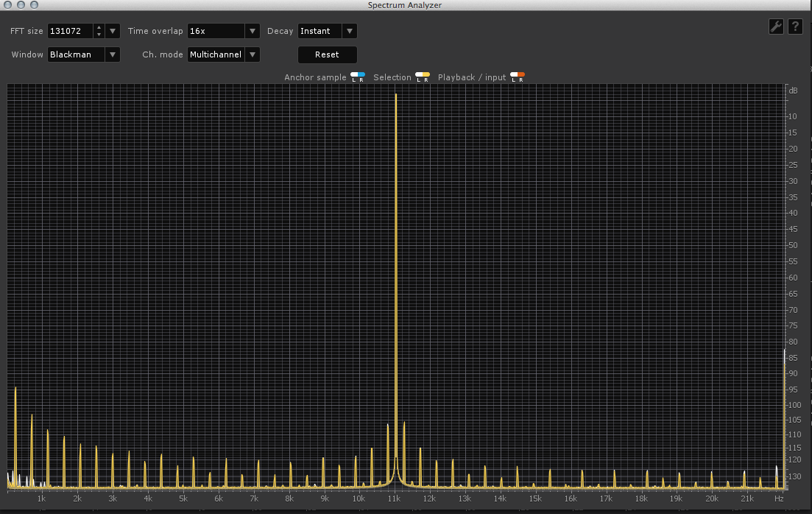Screen dimensions: 812x514
Task: Click the "Ch. mode" label
Action: pos(163,54)
